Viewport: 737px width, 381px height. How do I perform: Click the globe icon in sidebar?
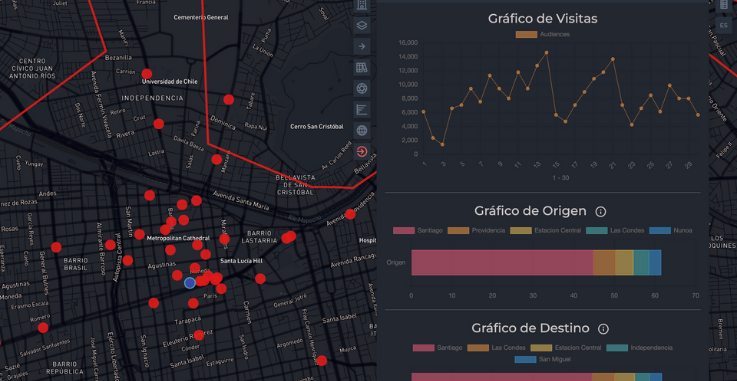(x=361, y=131)
